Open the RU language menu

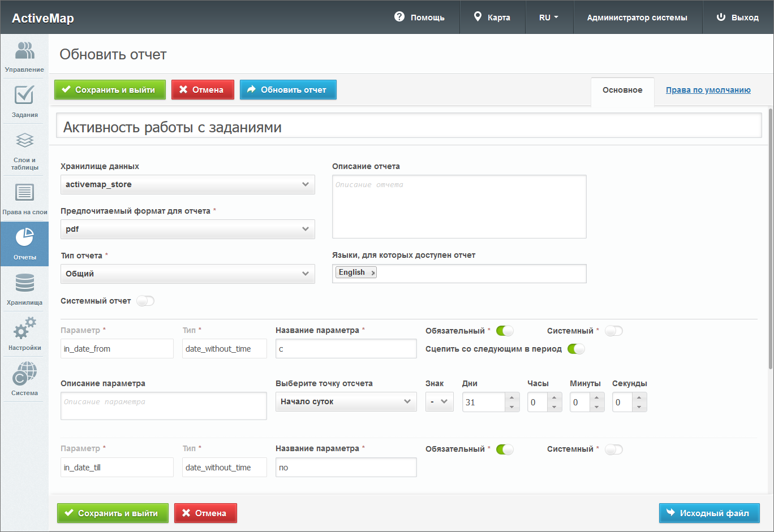coord(548,18)
